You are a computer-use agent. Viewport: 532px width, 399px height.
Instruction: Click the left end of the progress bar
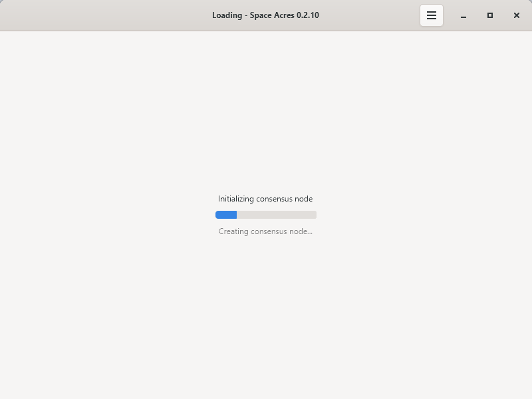[217, 215]
